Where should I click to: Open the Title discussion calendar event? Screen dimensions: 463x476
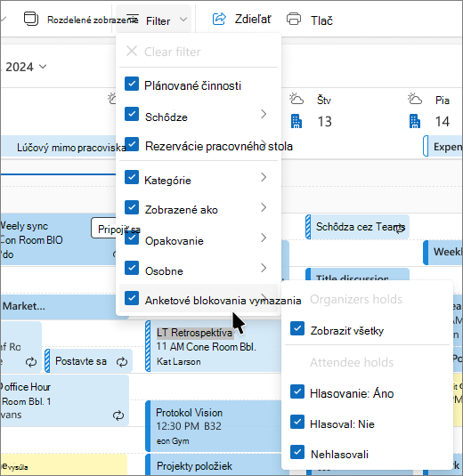pyautogui.click(x=357, y=274)
